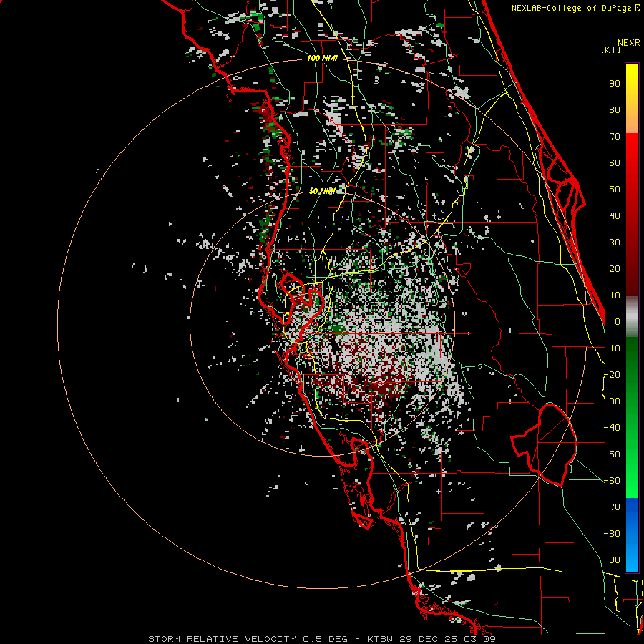Click the 20 value on velocity scale

[615, 269]
